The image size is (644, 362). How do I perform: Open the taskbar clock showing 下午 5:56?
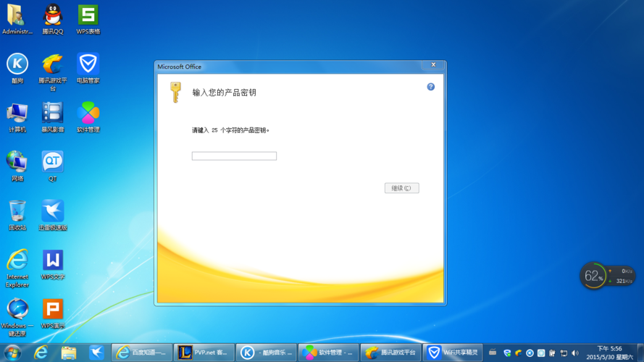pos(609,353)
